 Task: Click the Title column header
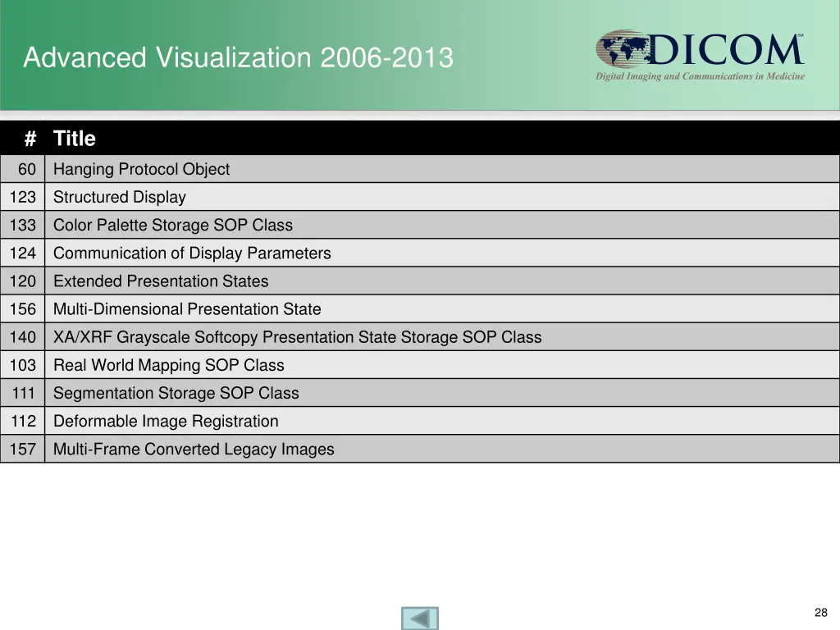[75, 139]
